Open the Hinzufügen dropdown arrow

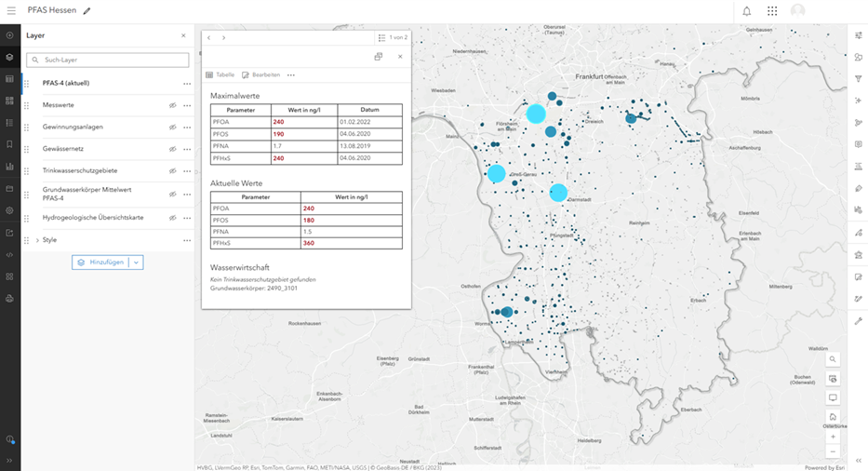tap(136, 262)
